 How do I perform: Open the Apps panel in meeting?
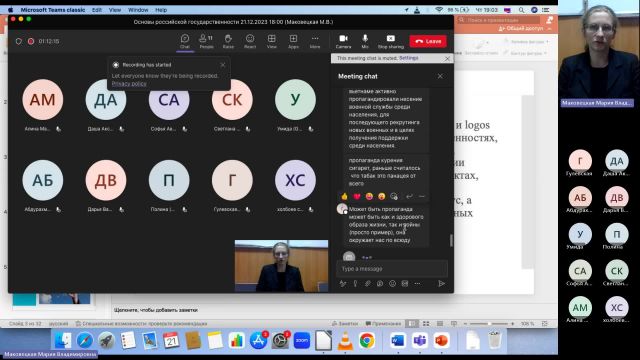[x=293, y=41]
